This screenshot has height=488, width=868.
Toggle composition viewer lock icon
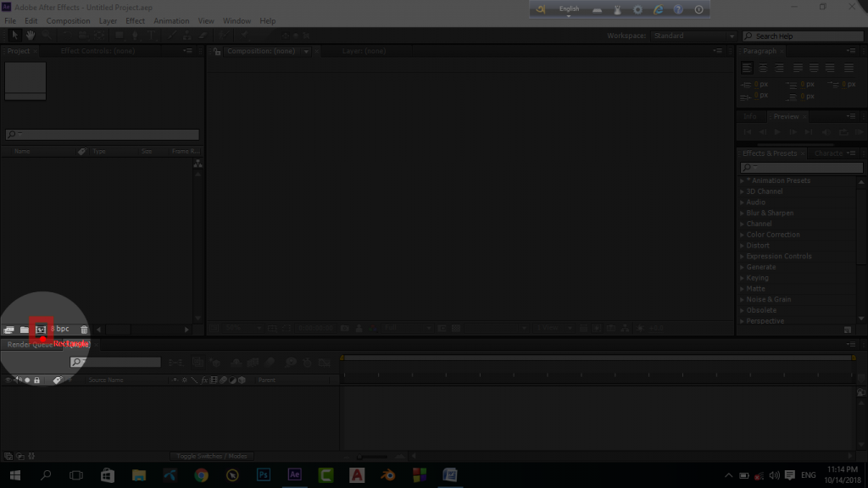217,52
